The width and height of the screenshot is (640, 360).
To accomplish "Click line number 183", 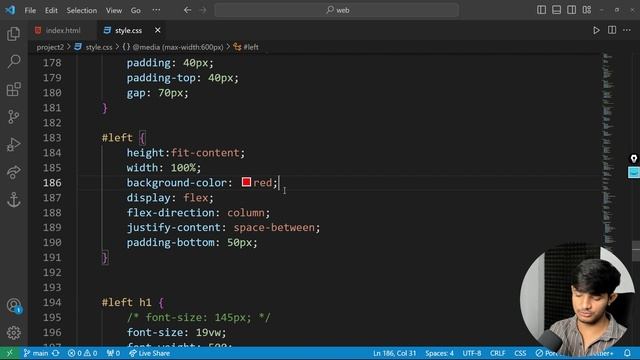I will 52,138.
